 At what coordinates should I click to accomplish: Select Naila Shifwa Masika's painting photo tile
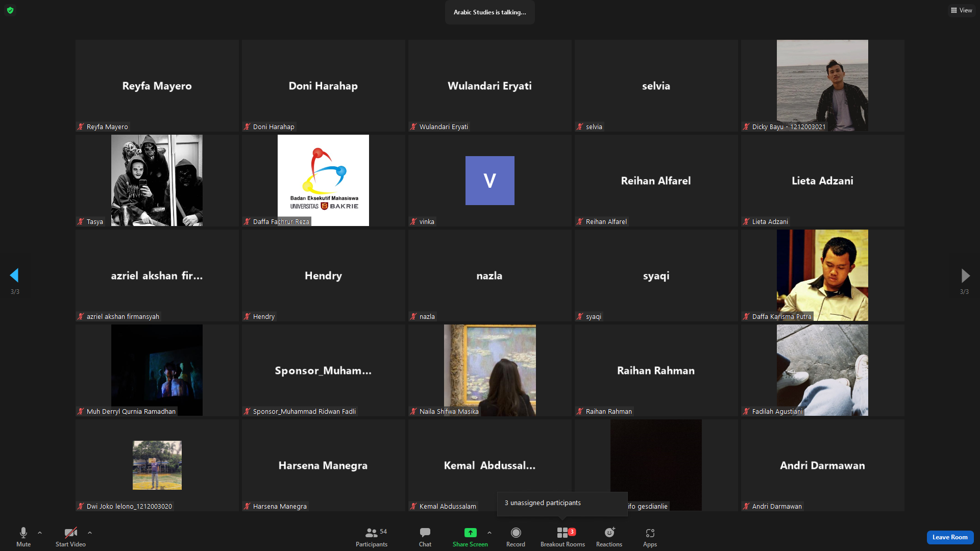pos(490,370)
